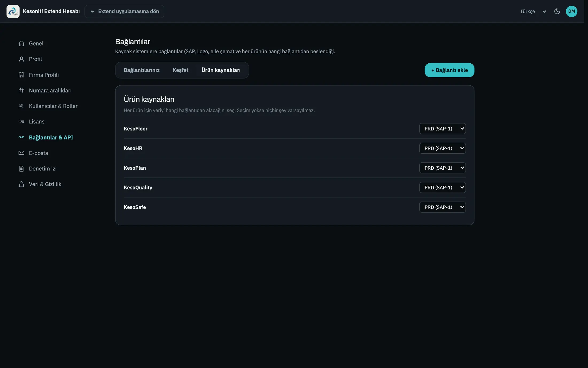
Task: Click the hash icon beside Numara aralıkları
Action: [x=21, y=90]
